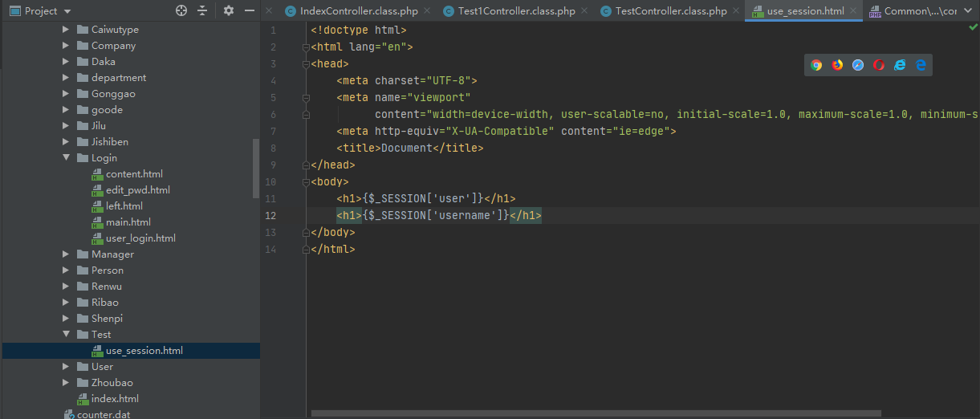Open page preview in Opera browser
Image resolution: width=980 pixels, height=419 pixels.
(x=879, y=65)
